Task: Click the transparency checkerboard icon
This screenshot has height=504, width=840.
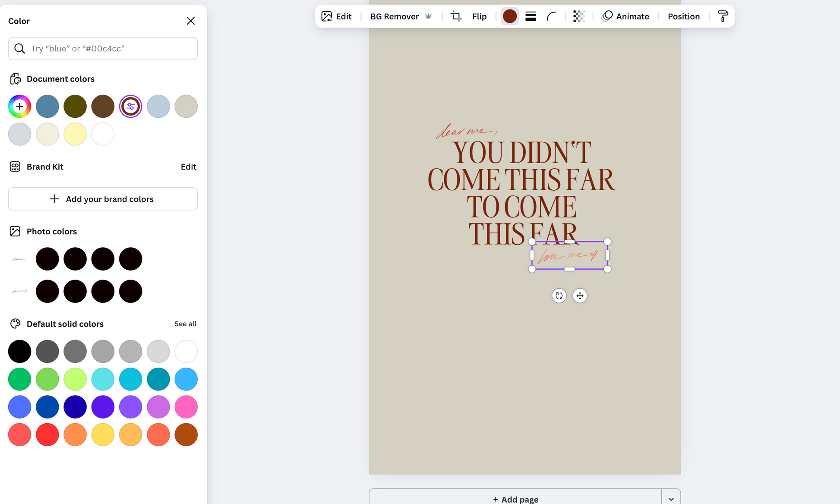Action: (578, 16)
